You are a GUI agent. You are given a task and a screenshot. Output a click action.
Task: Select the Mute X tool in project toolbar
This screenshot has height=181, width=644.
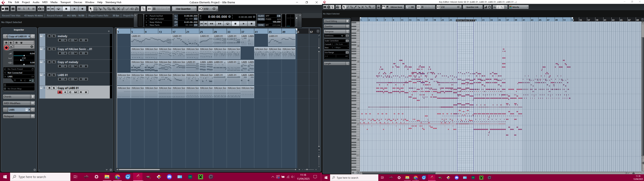[119, 9]
